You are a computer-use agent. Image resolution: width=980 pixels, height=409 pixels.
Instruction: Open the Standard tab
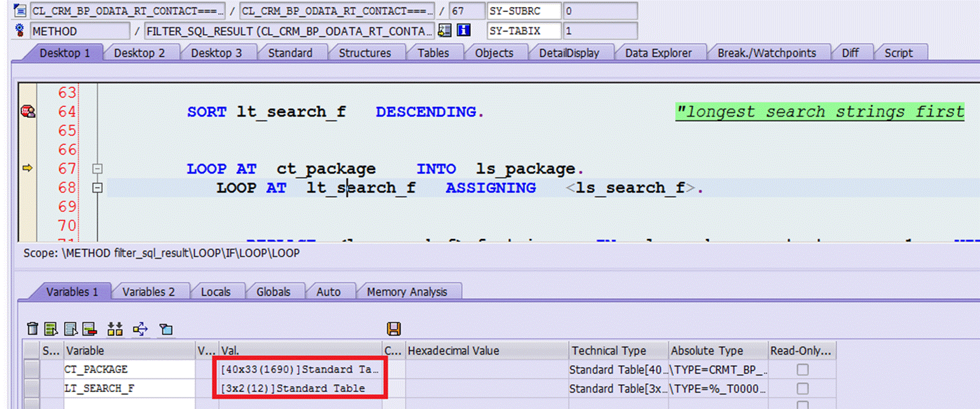coord(290,53)
